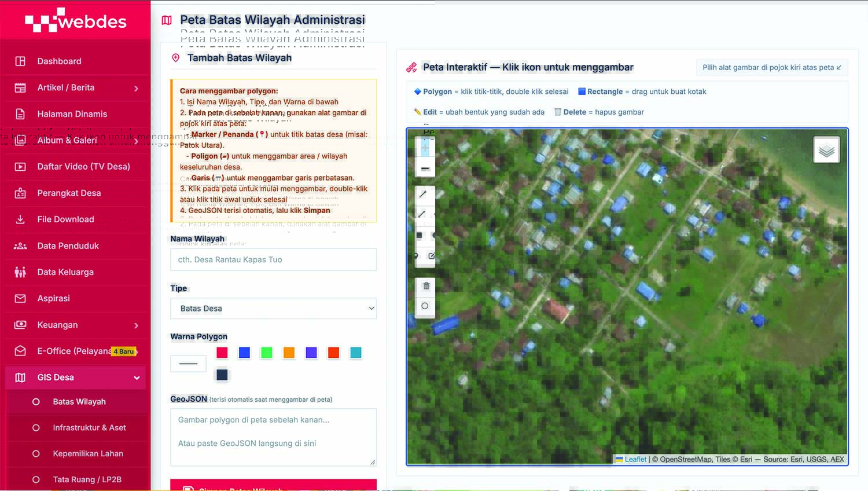
Task: Click the GeoJSON text area
Action: [273, 437]
